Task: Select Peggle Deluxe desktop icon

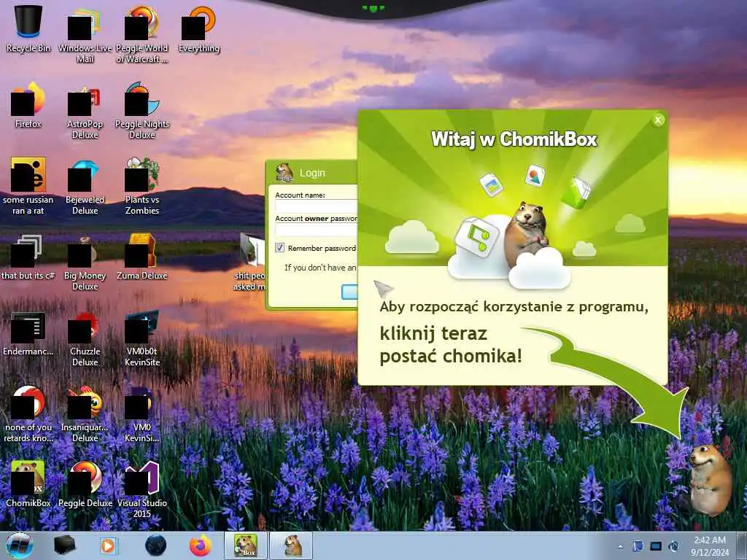Action: [85, 484]
